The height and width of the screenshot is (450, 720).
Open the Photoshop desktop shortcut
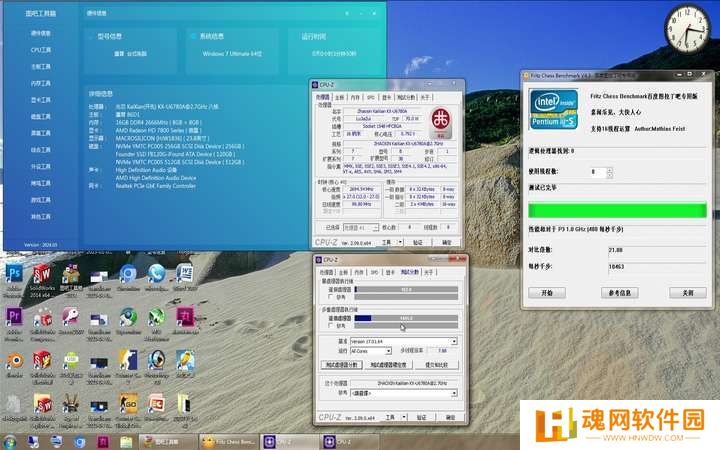[14, 274]
